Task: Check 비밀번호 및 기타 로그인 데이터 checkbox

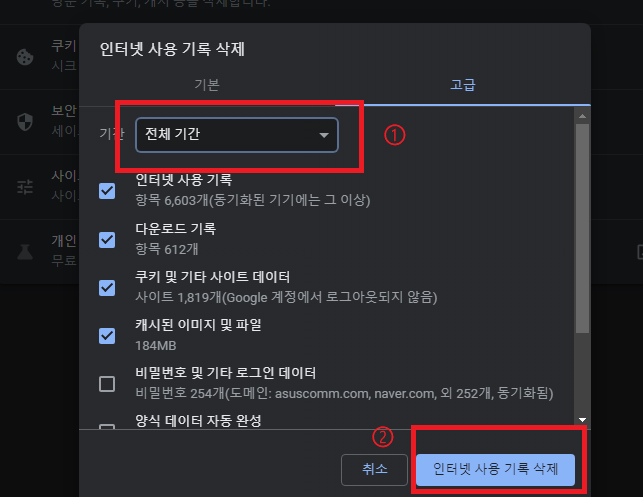Action: pos(107,384)
